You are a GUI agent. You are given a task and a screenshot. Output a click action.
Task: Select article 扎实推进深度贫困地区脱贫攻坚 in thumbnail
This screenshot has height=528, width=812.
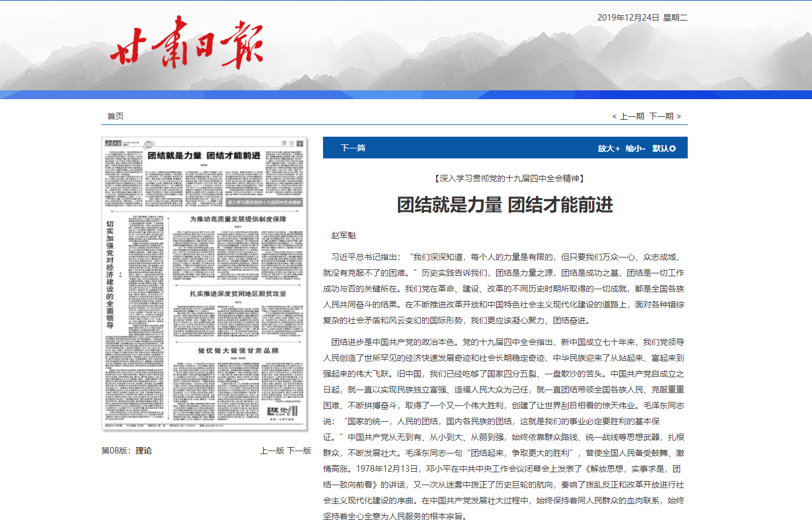[238, 293]
